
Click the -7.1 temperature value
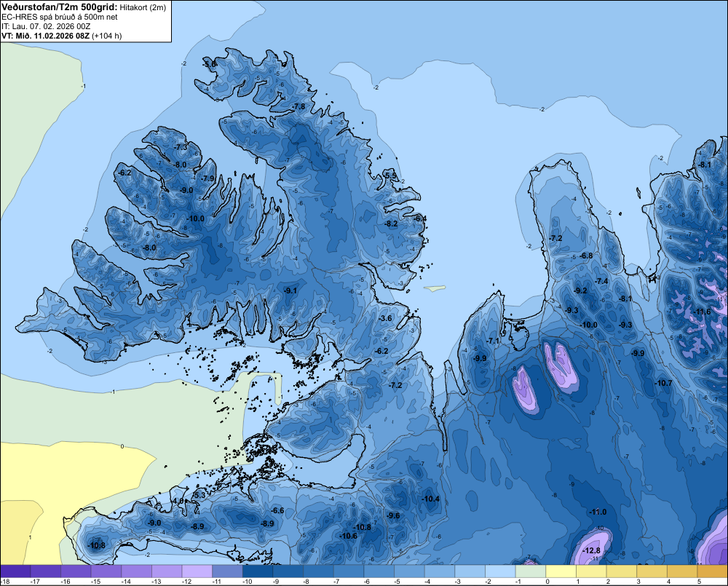point(493,341)
